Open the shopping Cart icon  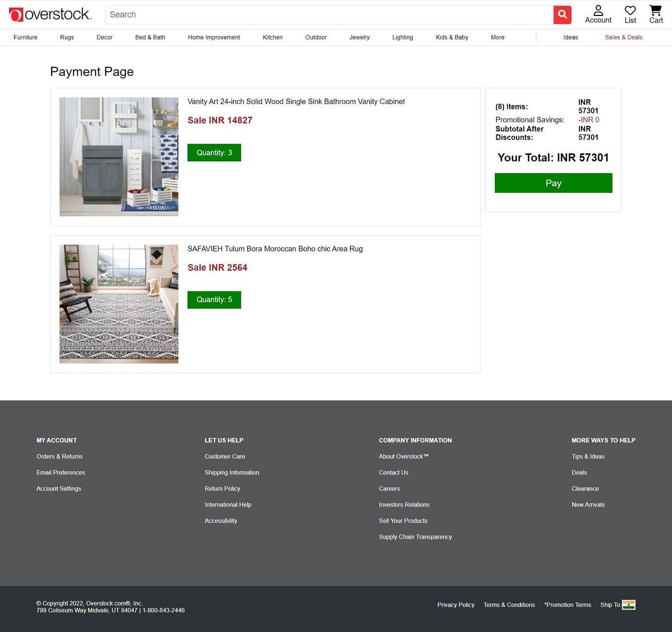coord(655,12)
